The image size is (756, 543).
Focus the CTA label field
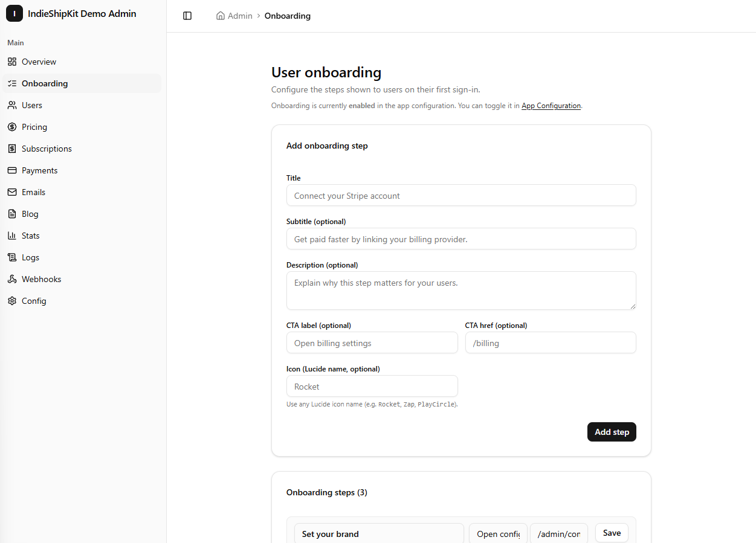(x=372, y=342)
